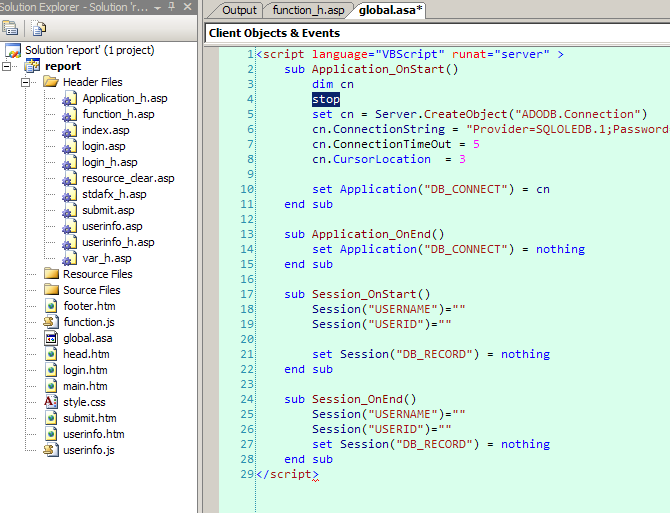This screenshot has height=513, width=670.
Task: Click the function.js script icon
Action: click(51, 322)
